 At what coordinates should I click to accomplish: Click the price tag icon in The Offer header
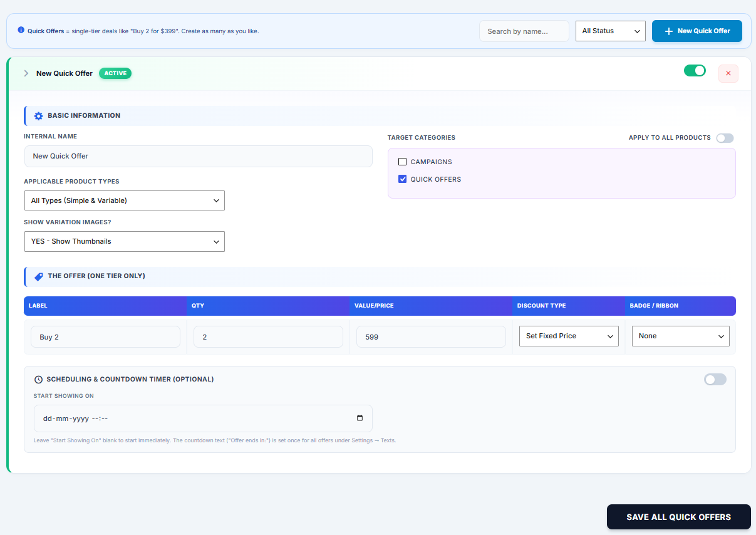pos(38,276)
